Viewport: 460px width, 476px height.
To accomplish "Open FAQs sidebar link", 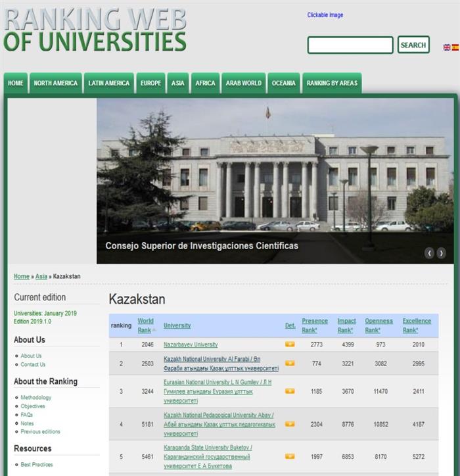I will pos(27,414).
